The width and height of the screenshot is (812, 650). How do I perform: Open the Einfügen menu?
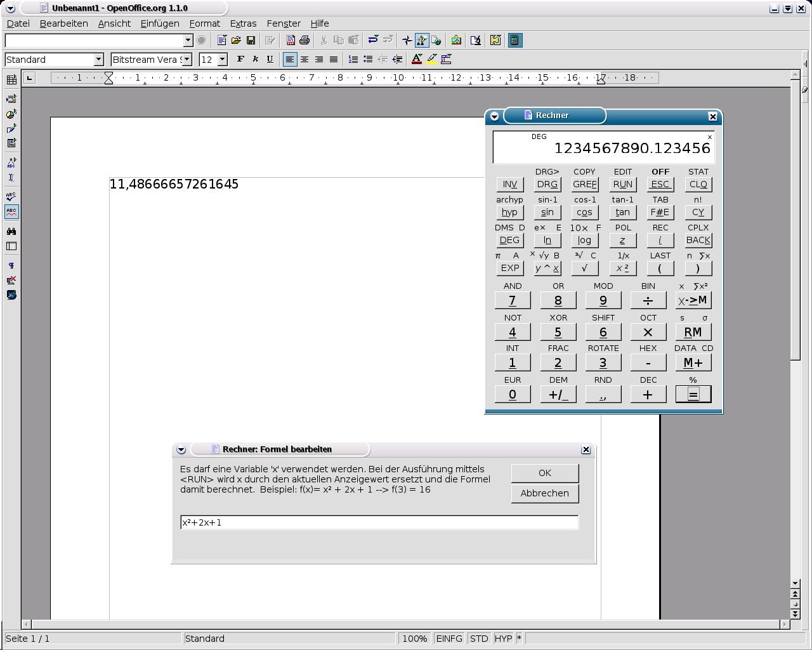(x=160, y=23)
